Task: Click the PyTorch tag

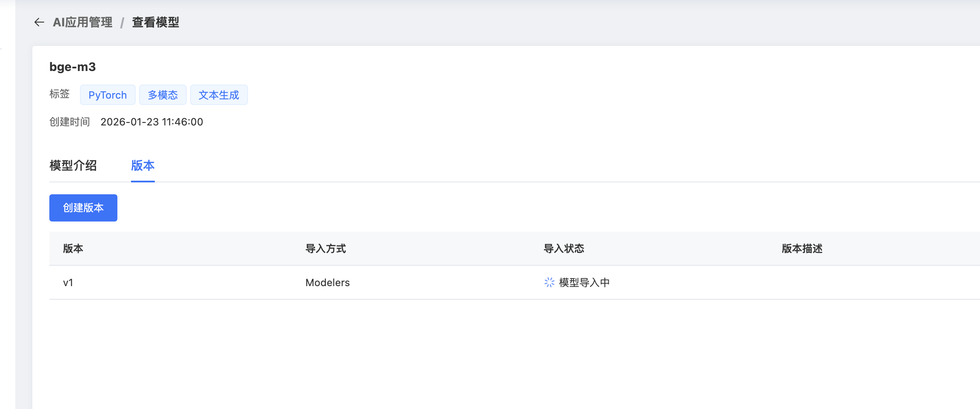Action: pos(108,95)
